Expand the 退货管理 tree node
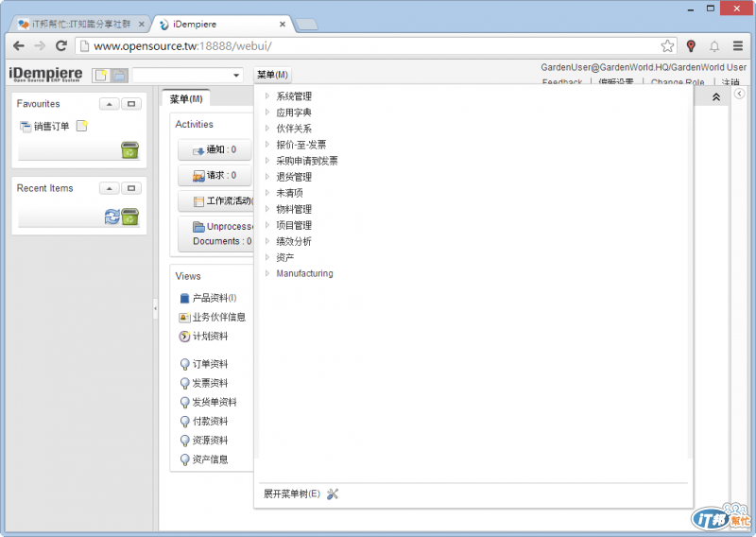Viewport: 756px width, 537px height. [x=267, y=177]
